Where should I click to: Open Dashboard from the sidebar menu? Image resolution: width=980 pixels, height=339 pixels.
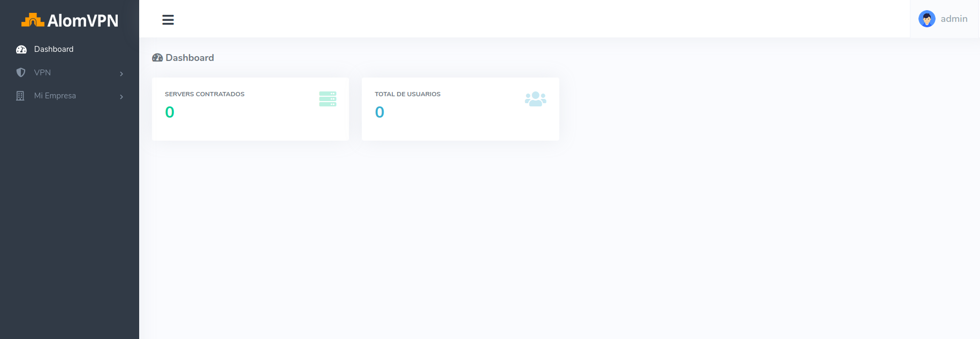pos(54,49)
